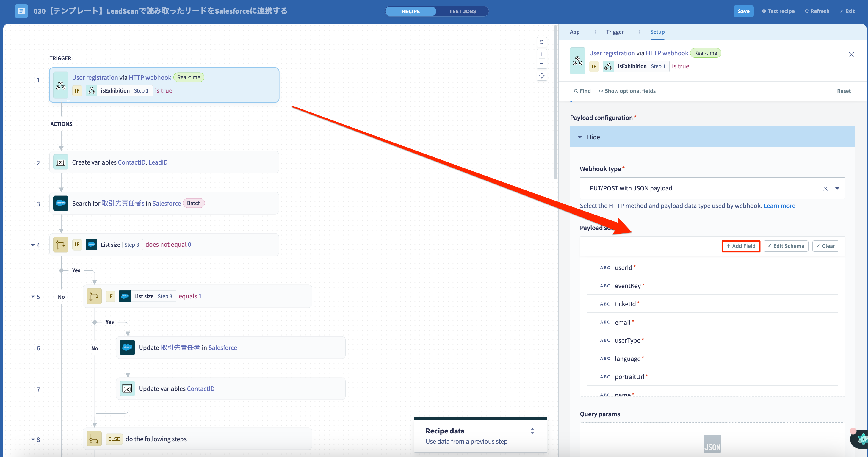This screenshot has width=868, height=457.
Task: Select Salesforce icon on step 3
Action: (x=61, y=203)
